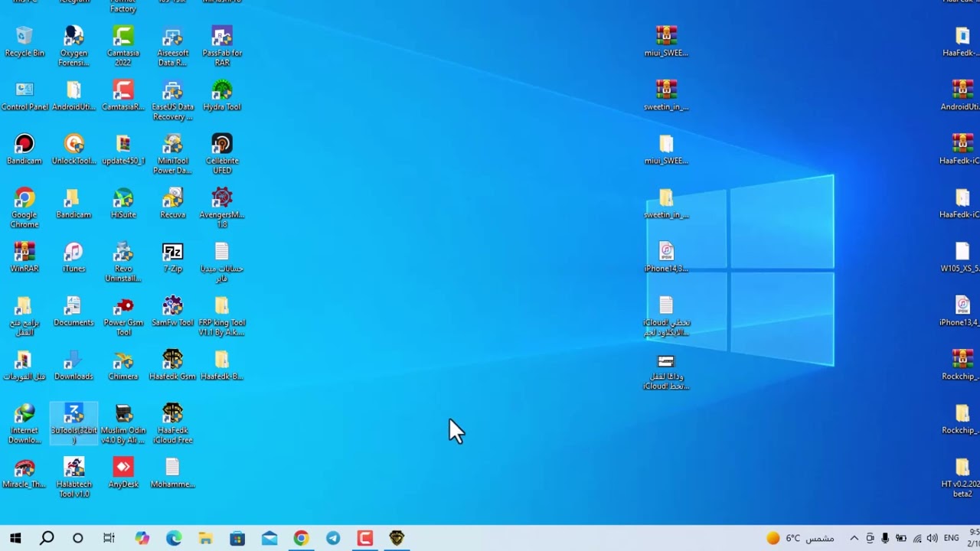Image resolution: width=980 pixels, height=551 pixels.
Task: Launch Copilot from the taskbar
Action: click(142, 538)
